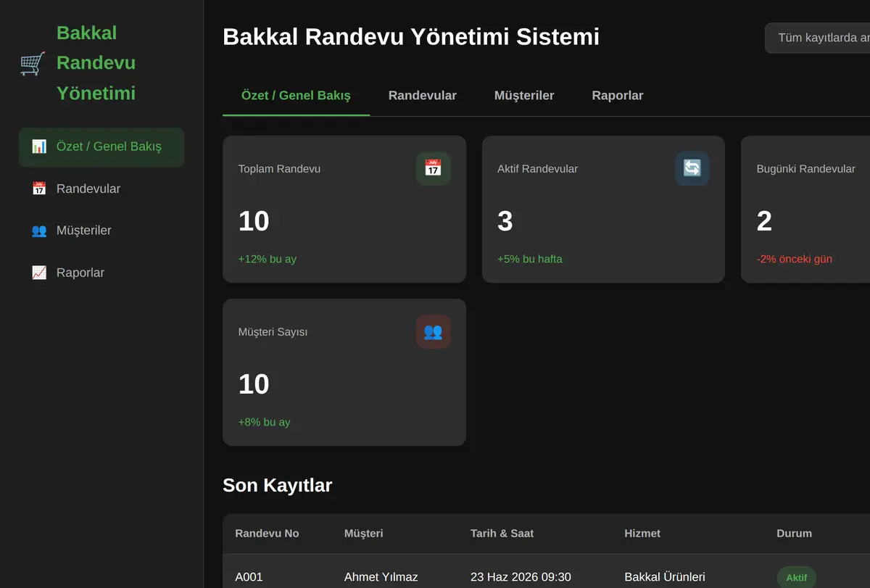Sort by Hizmet column header
This screenshot has height=588, width=870.
click(x=642, y=534)
